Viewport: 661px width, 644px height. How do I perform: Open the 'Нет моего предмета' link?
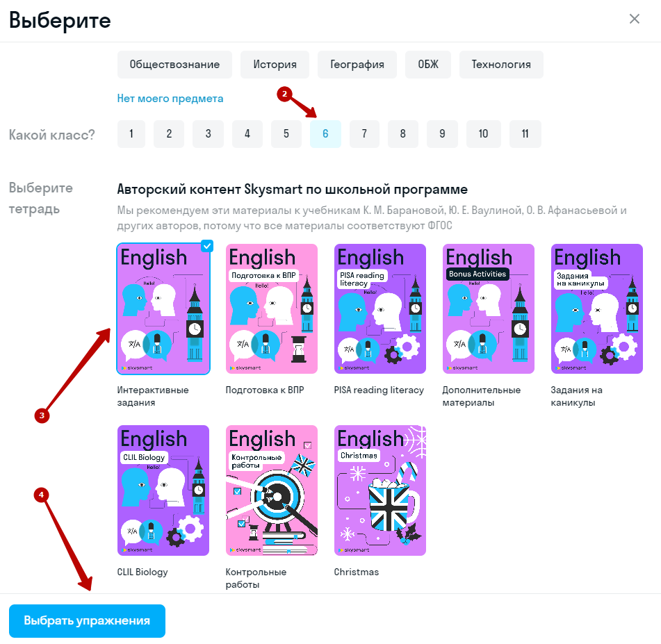[170, 99]
